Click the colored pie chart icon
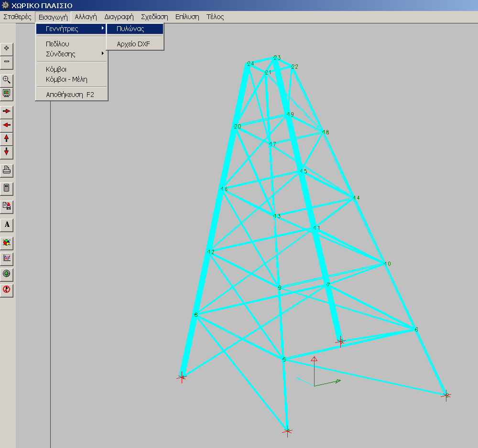 (x=6, y=243)
